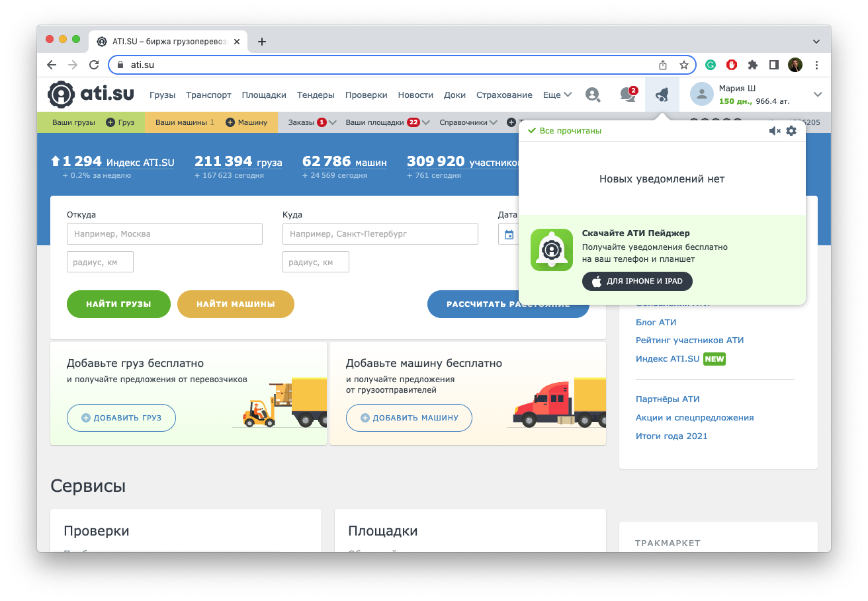Click the browser forward arrow
The image size is (868, 601).
(x=73, y=65)
